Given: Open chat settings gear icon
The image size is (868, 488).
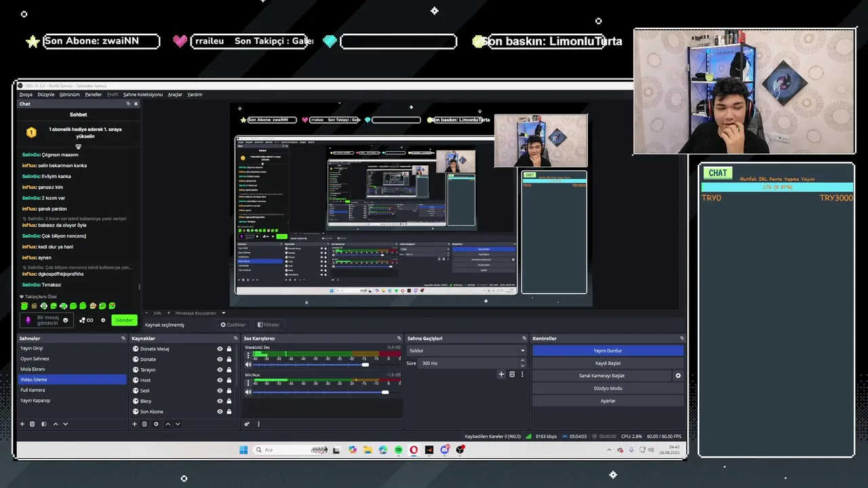Looking at the screenshot, I should coord(103,320).
